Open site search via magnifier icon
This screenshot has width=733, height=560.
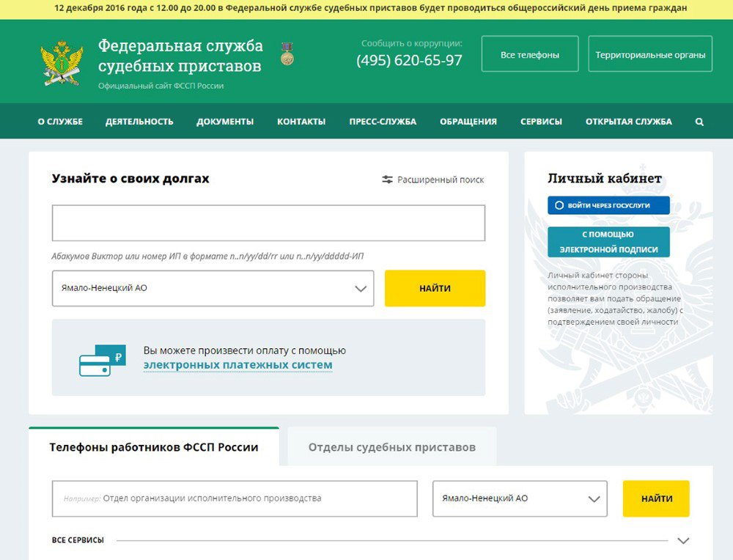tap(699, 122)
